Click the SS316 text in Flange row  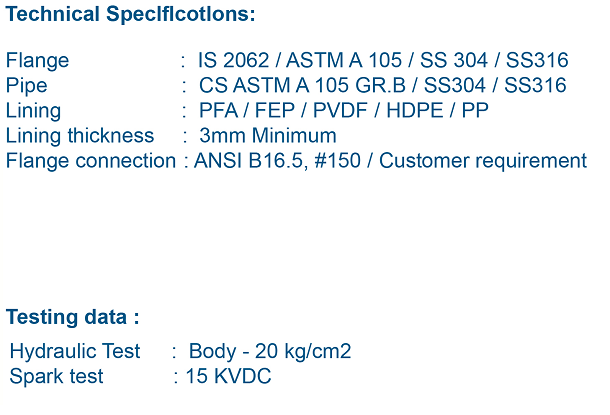(537, 60)
